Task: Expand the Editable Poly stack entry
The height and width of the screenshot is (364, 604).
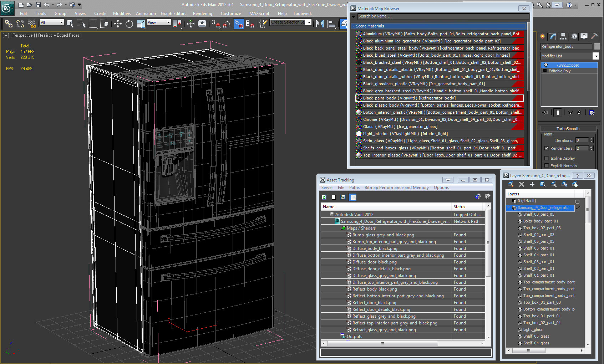Action: point(545,71)
